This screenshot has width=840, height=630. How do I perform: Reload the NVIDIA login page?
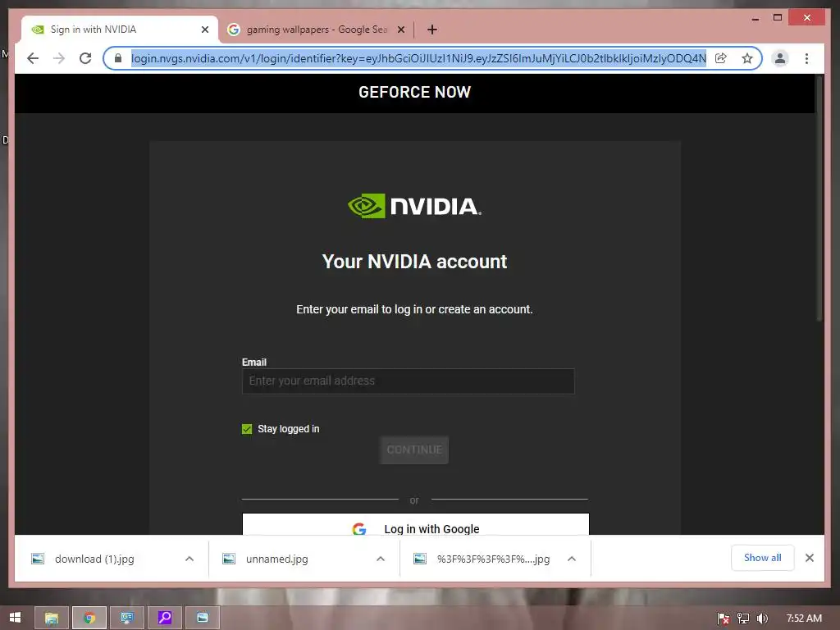coord(85,58)
